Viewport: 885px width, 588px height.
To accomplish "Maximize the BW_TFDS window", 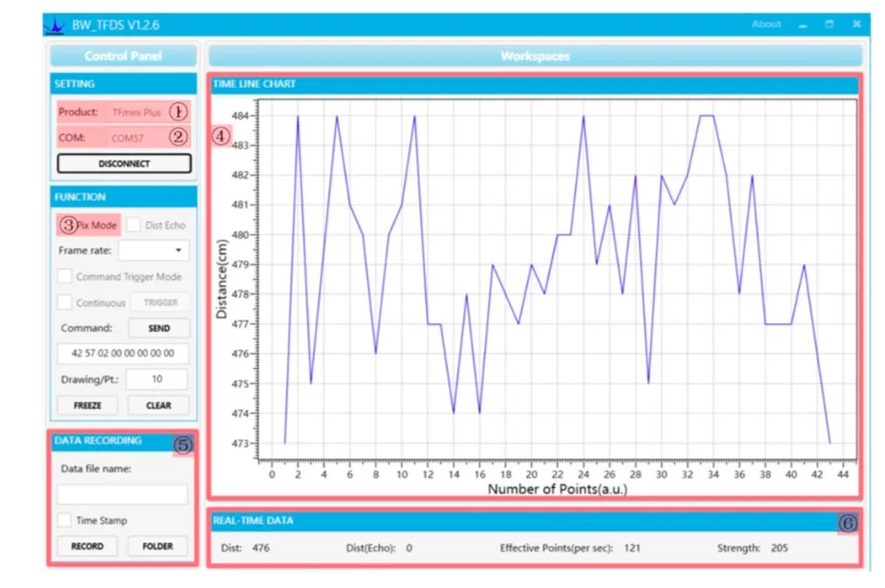I will (829, 24).
